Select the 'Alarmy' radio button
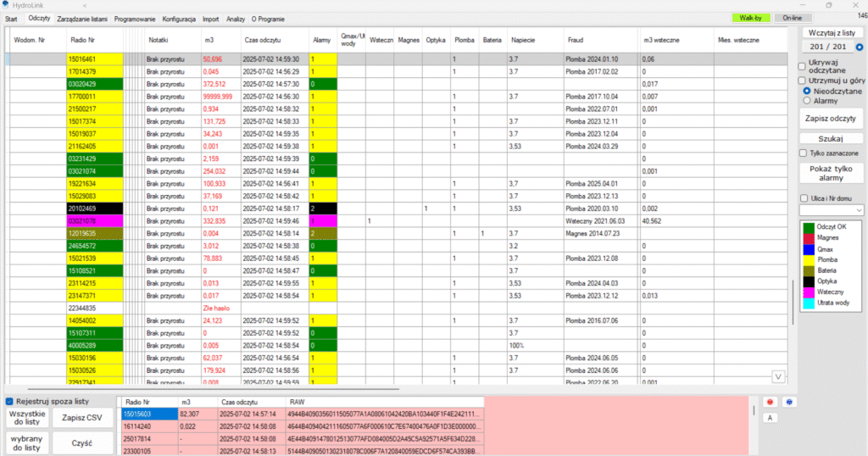The width and height of the screenshot is (868, 456). (806, 100)
